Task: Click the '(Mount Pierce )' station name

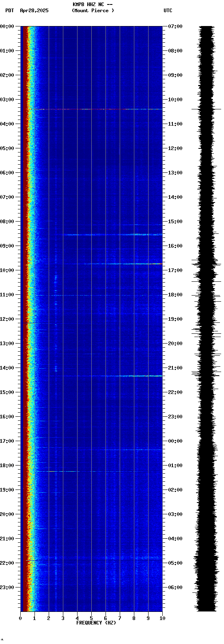Action: click(93, 11)
